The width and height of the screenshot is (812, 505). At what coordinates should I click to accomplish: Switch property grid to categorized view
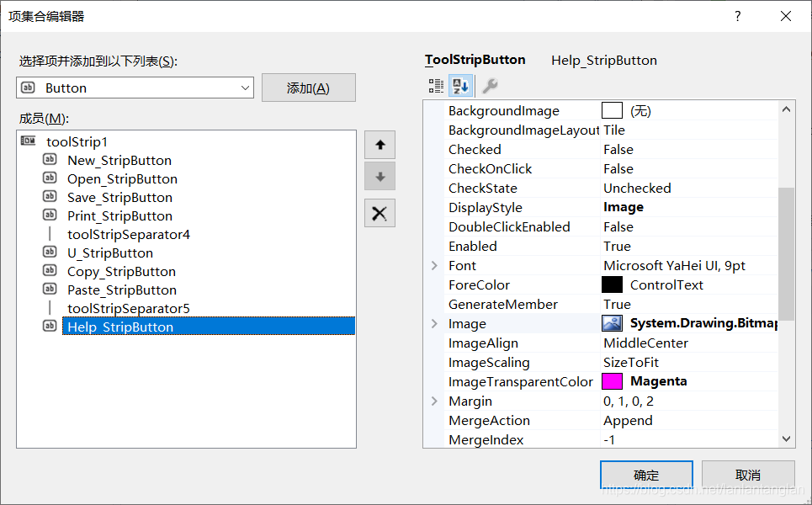coord(436,86)
